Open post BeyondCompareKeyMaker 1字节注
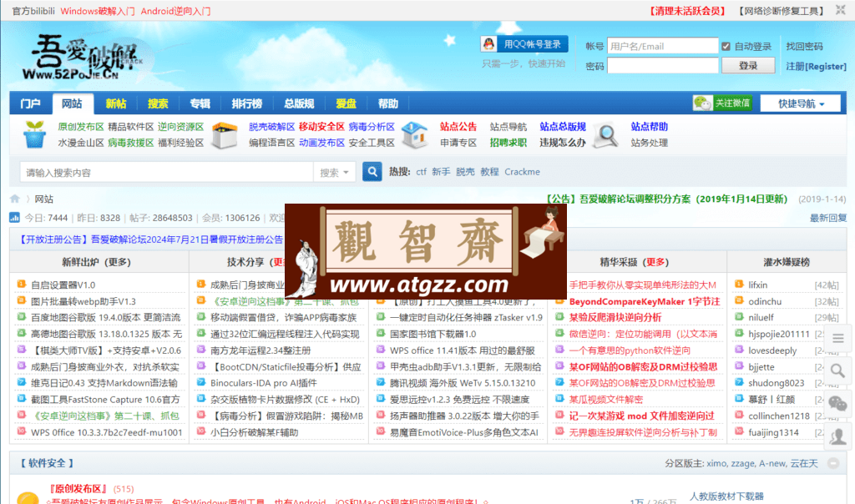Viewport: 855px width, 504px height. 645,301
